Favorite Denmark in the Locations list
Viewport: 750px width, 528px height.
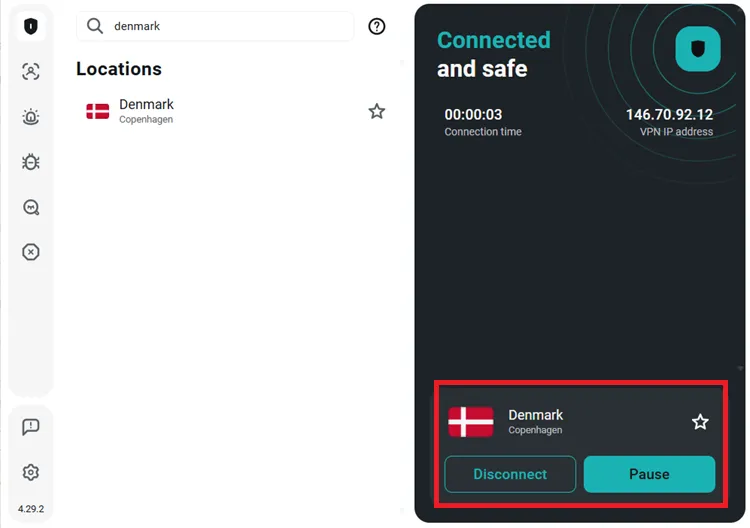[x=377, y=111]
